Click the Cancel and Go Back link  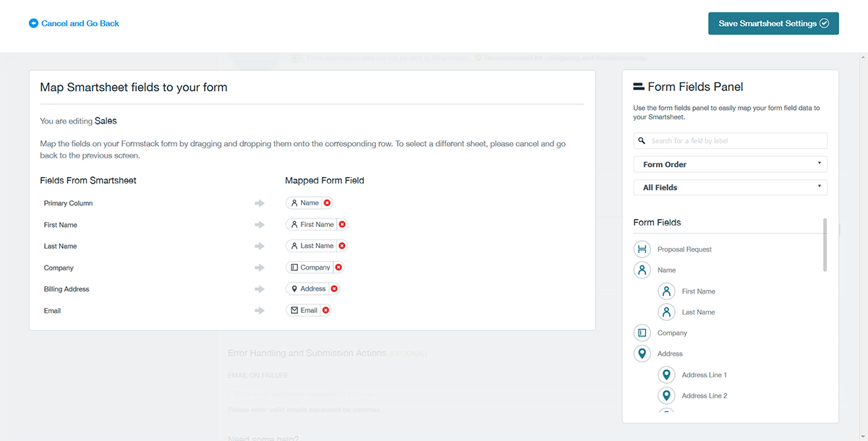pos(74,23)
